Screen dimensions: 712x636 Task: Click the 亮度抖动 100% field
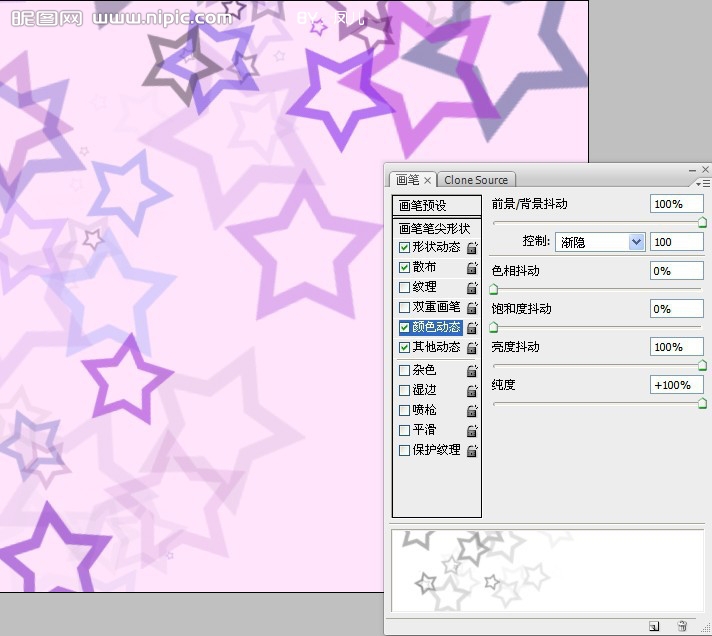click(677, 347)
